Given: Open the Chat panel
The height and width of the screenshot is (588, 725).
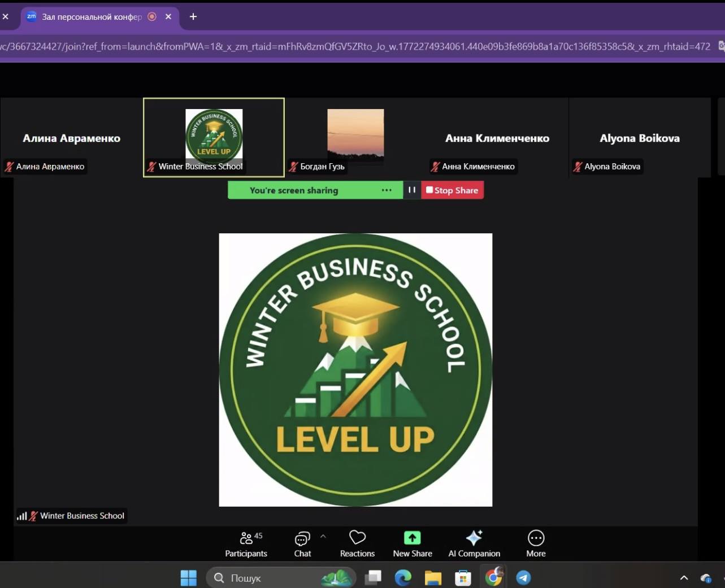Looking at the screenshot, I should (302, 544).
